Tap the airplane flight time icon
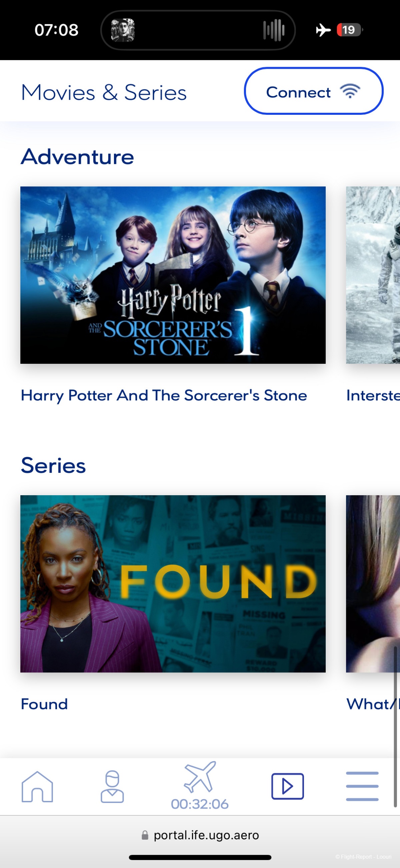The image size is (400, 868). point(200,777)
